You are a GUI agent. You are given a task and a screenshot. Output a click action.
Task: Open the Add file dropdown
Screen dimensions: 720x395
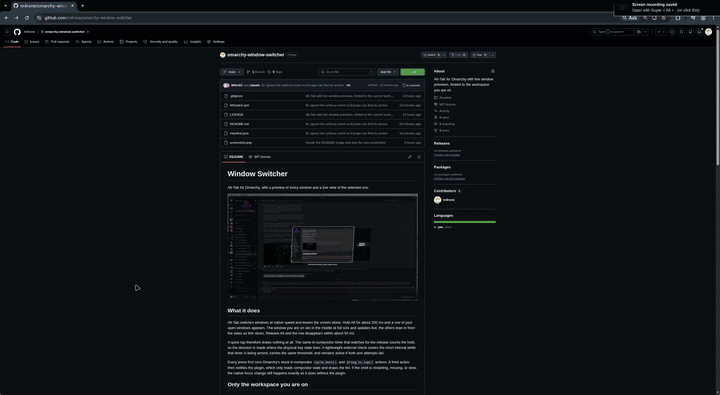[388, 72]
